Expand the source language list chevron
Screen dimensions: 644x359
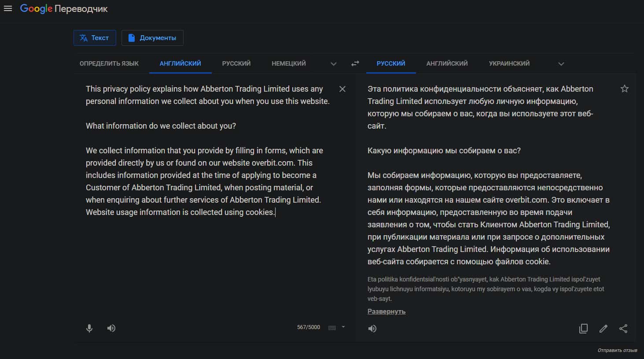click(x=334, y=64)
